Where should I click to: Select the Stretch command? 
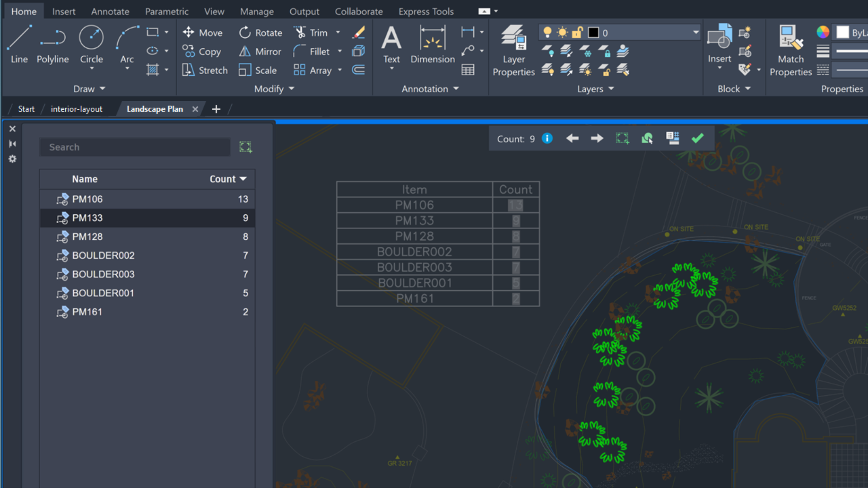204,70
